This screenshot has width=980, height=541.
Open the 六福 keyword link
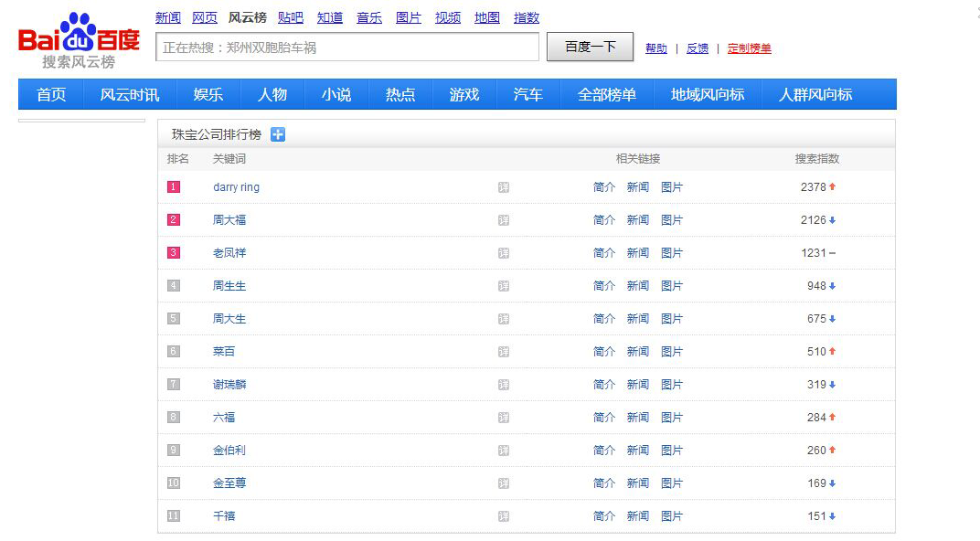click(x=224, y=418)
